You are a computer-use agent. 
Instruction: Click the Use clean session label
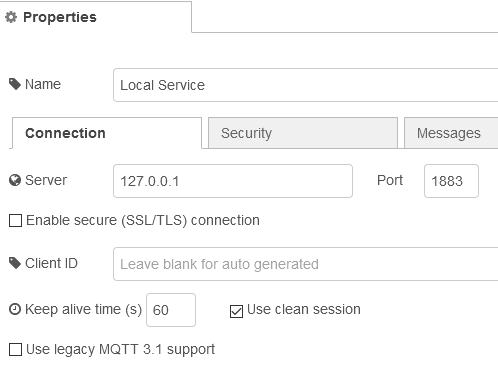pos(304,310)
